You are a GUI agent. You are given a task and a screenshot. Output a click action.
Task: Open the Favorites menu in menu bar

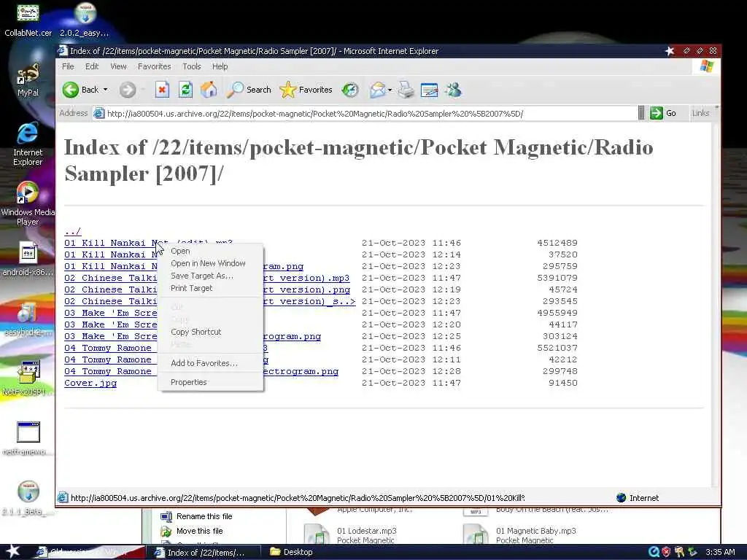tap(155, 66)
